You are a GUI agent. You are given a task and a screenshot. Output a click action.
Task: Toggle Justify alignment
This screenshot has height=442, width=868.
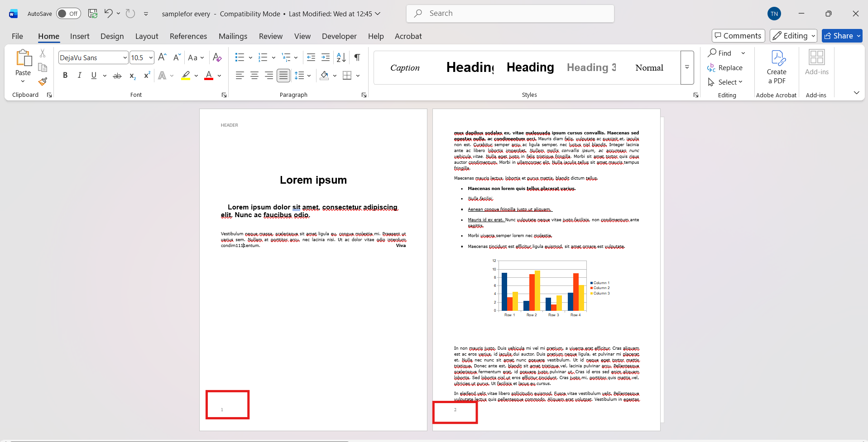coord(283,76)
